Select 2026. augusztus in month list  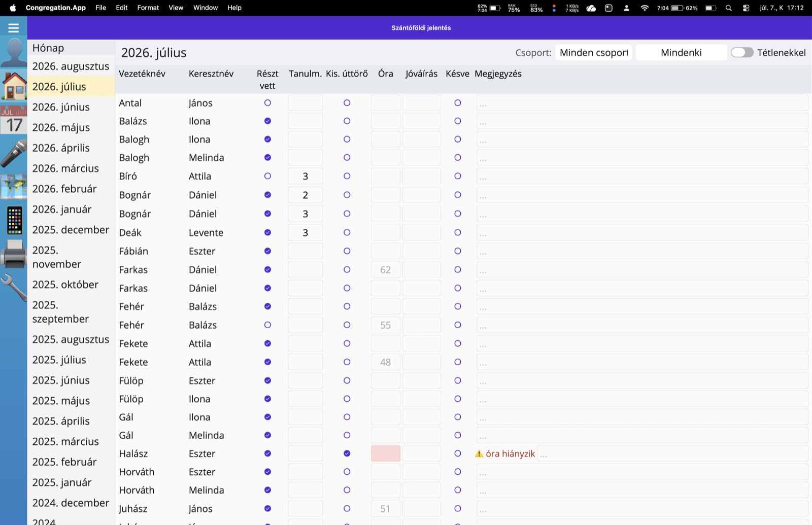click(71, 66)
